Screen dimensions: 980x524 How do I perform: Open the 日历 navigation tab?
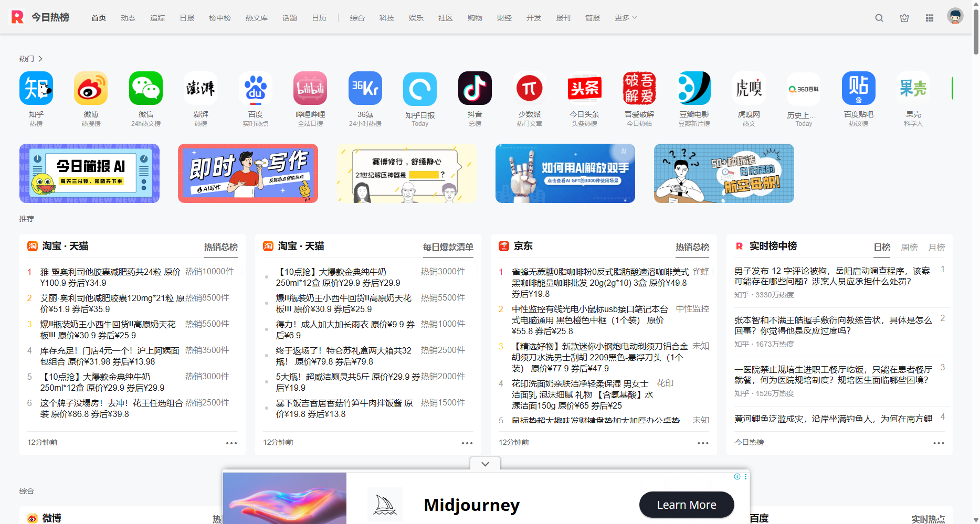(319, 18)
